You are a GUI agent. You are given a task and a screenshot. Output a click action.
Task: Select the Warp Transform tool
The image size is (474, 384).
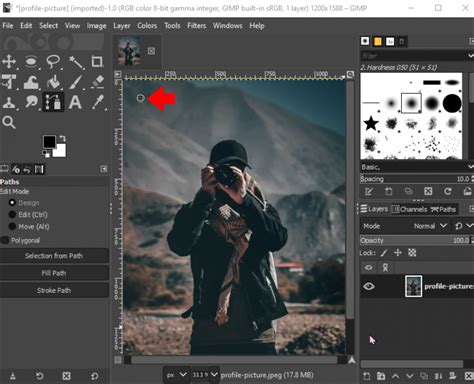click(31, 82)
